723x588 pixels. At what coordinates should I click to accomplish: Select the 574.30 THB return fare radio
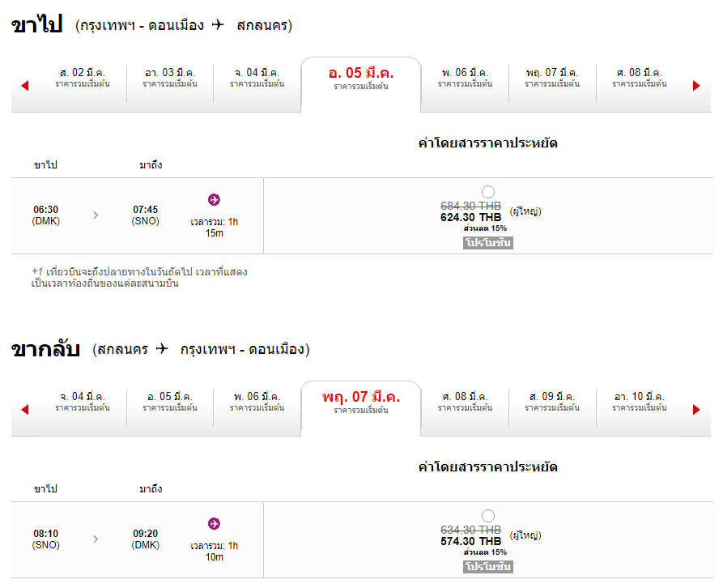[x=488, y=515]
